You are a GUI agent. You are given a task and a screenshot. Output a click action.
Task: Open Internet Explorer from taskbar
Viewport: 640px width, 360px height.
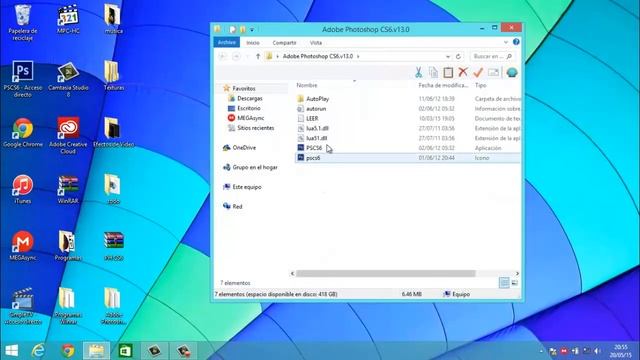[38, 351]
